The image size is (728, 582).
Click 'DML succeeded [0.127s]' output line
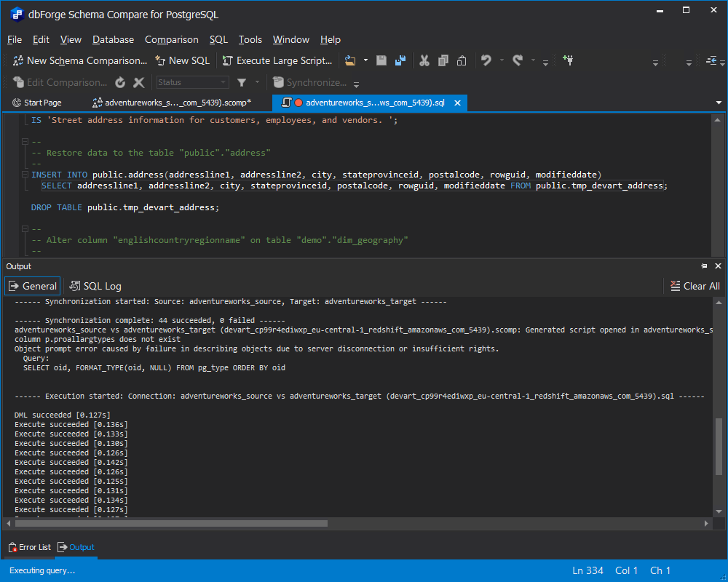pyautogui.click(x=62, y=415)
